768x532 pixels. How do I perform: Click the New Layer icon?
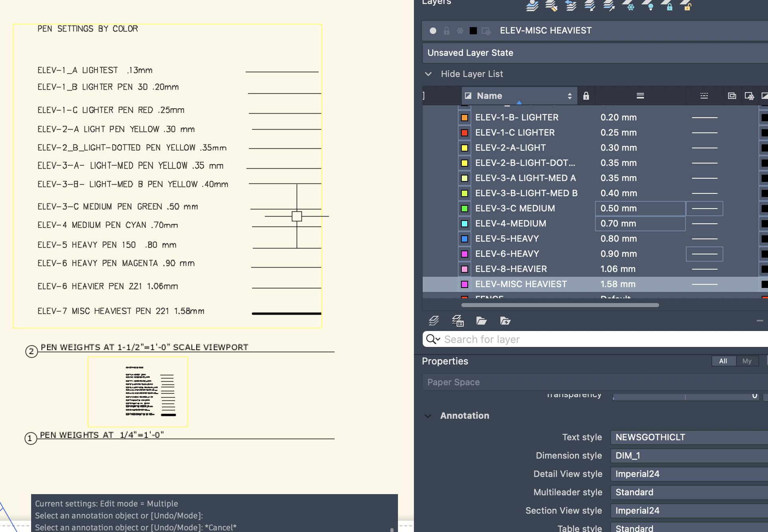click(x=434, y=321)
